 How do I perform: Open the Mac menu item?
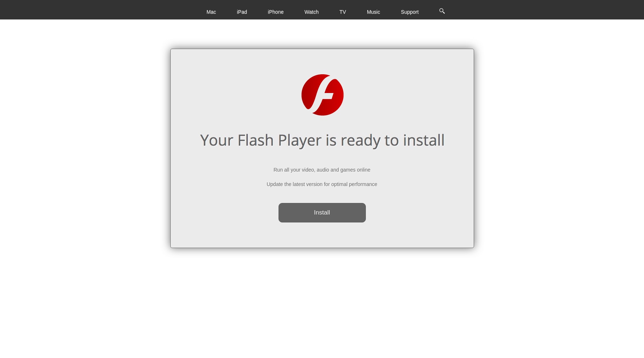pos(211,12)
